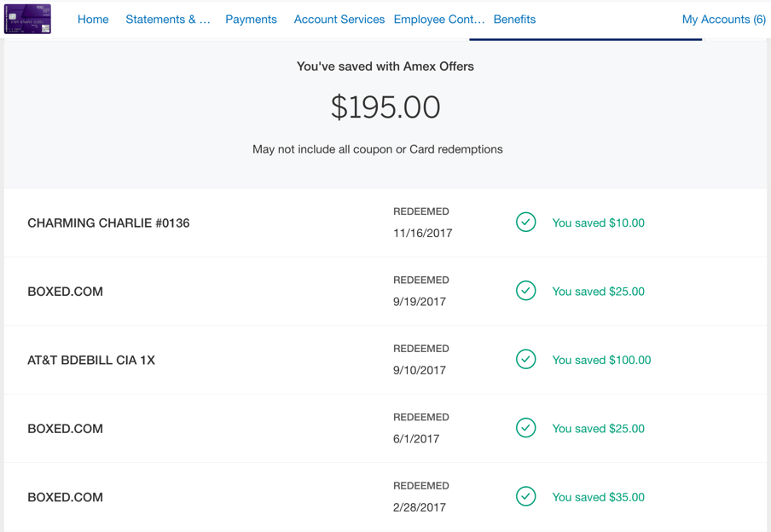Click the You saved $35.00 text
The width and height of the screenshot is (771, 532).
pos(598,497)
